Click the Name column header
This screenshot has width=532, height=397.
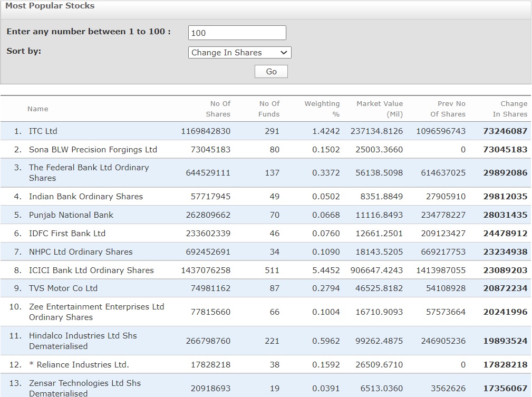37,109
